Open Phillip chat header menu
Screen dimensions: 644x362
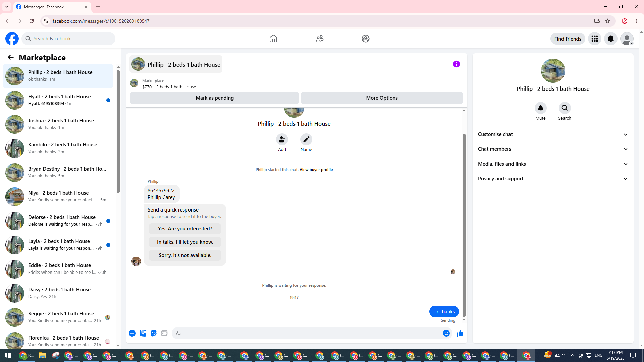point(176,64)
